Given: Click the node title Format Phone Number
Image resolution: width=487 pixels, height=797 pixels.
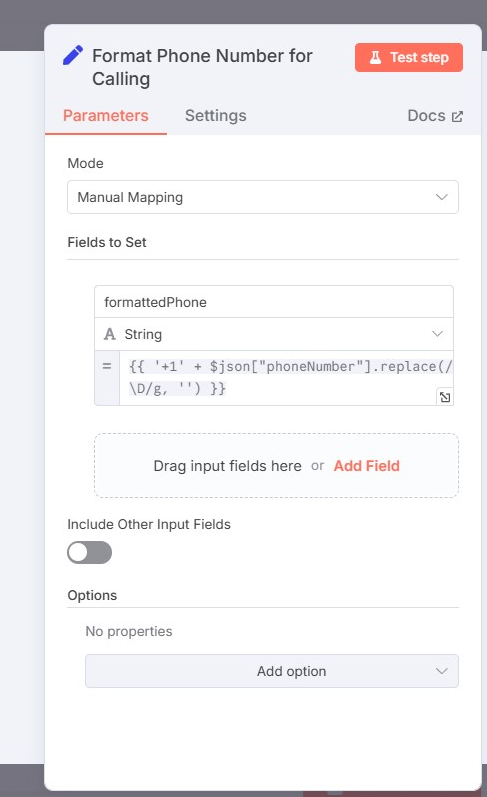Looking at the screenshot, I should pos(202,67).
